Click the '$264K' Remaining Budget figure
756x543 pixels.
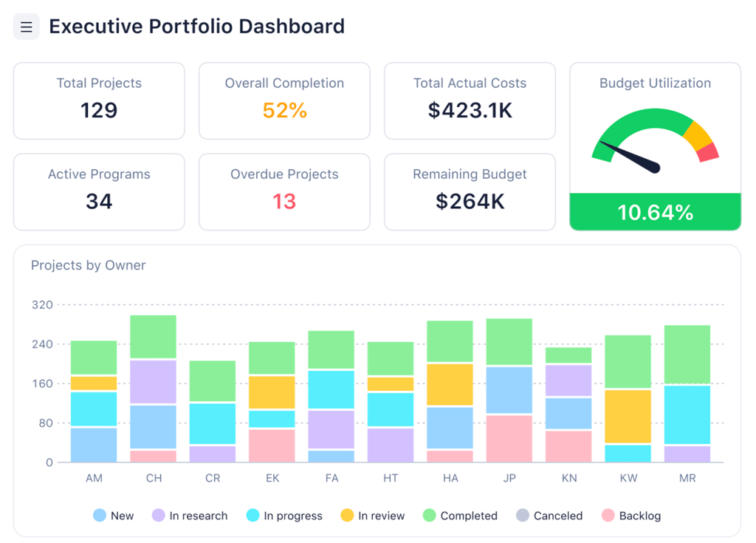click(x=470, y=202)
